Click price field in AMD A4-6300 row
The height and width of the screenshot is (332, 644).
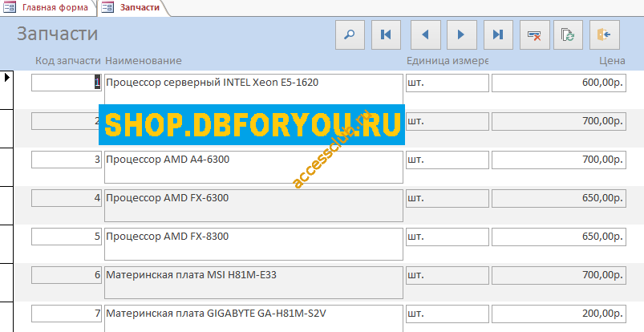pos(559,160)
